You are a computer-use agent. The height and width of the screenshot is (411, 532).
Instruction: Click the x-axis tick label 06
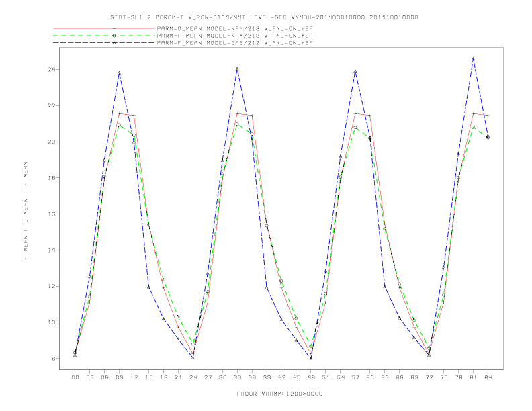[x=105, y=377]
